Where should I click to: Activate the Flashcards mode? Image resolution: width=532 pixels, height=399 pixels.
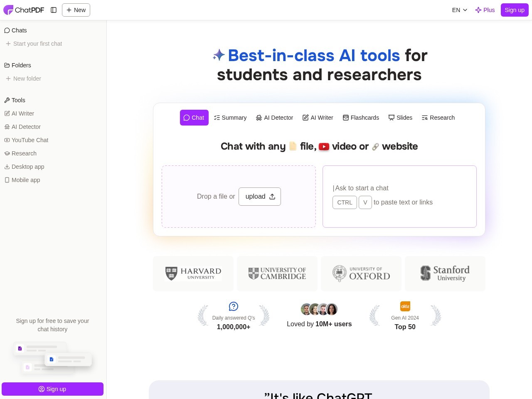point(361,118)
